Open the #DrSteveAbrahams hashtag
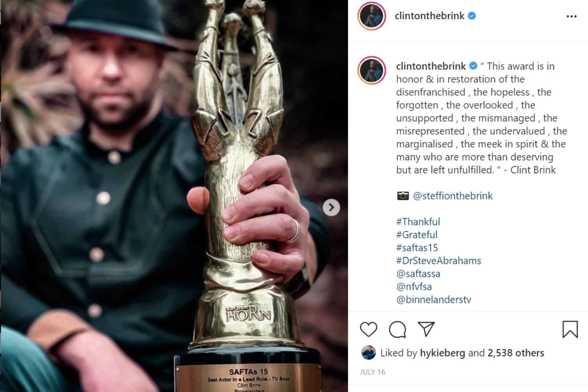588x392 pixels. pyautogui.click(x=439, y=260)
